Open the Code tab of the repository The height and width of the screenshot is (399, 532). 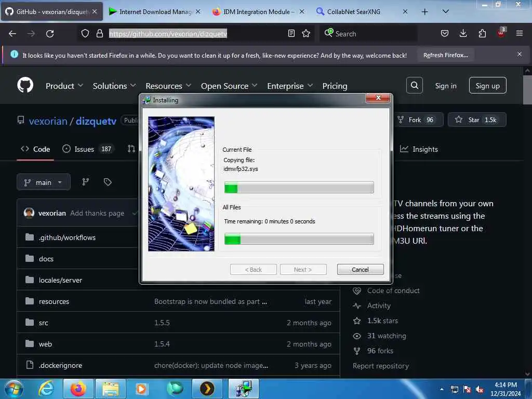pos(35,149)
